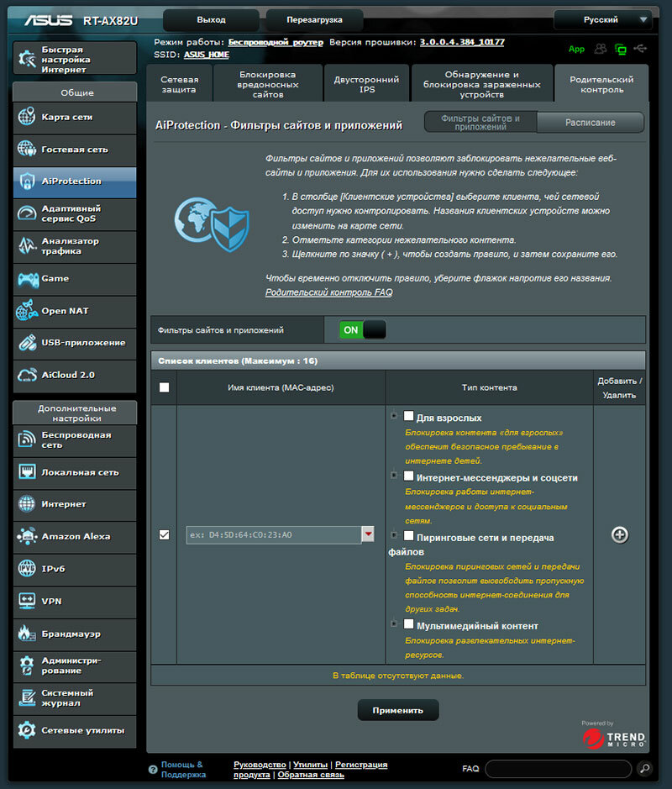Click the LAN (Локальная сеть) icon
The width and height of the screenshot is (672, 789).
[27, 472]
